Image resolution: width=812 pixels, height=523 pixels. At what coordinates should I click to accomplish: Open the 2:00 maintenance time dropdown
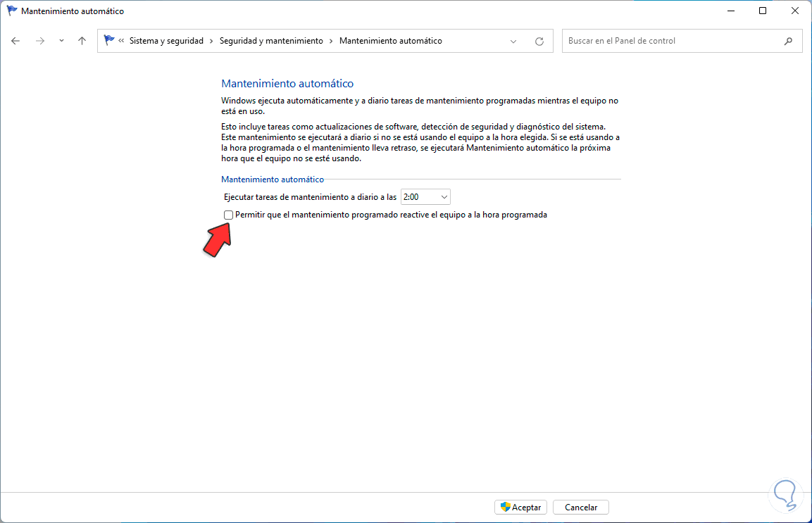pos(425,197)
